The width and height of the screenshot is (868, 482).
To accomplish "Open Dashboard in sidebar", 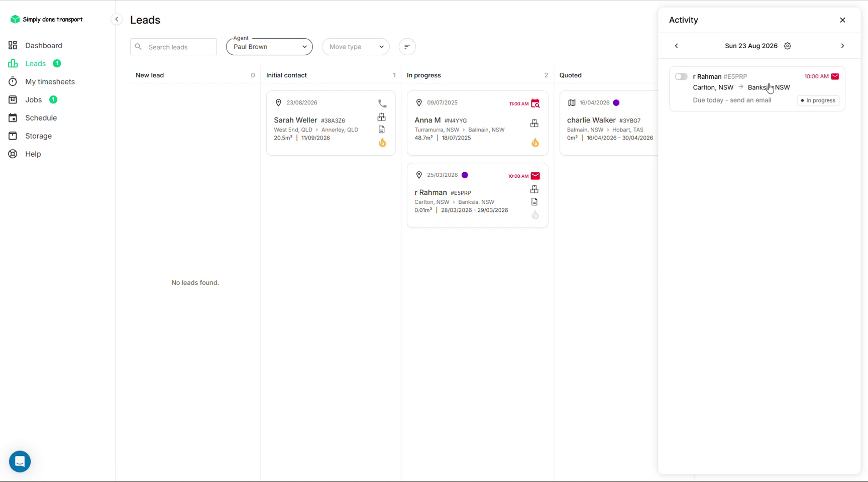I will click(x=44, y=46).
